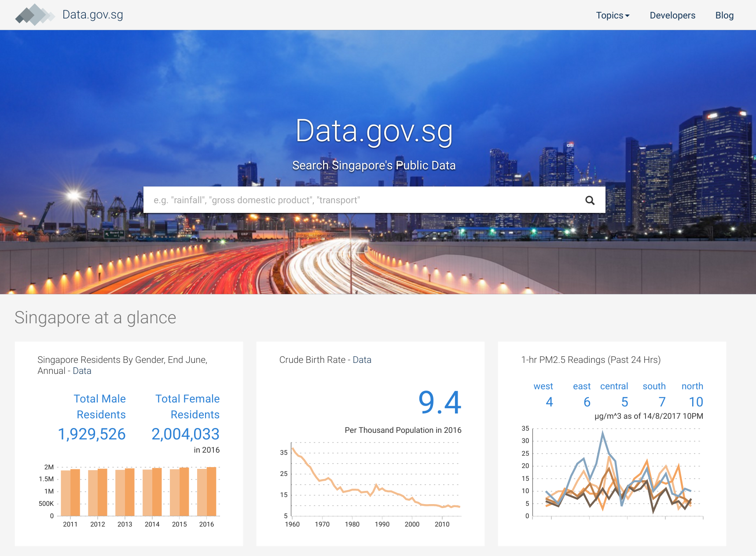This screenshot has width=756, height=556.
Task: Click the large Data.gov.sg hero title
Action: coord(374,131)
